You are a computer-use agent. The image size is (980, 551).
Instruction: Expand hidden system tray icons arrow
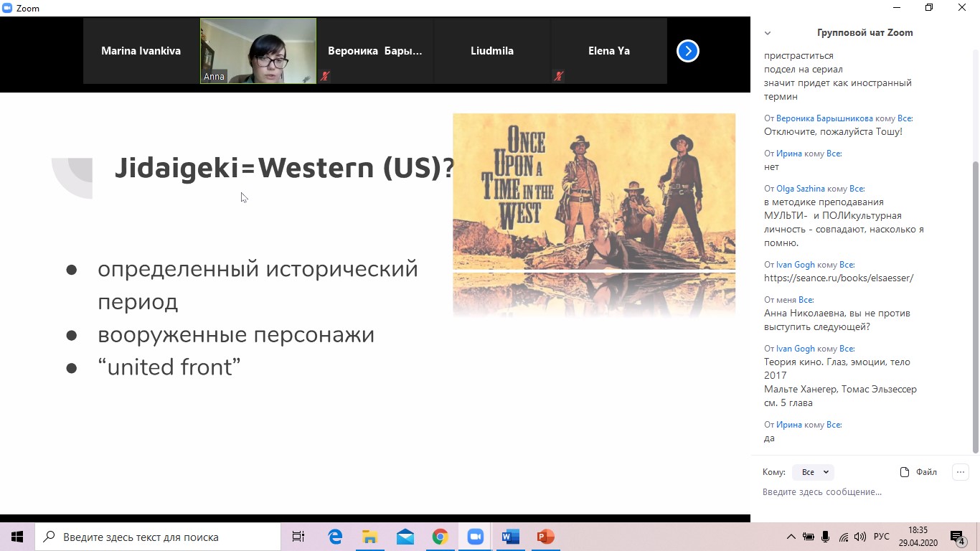point(791,537)
